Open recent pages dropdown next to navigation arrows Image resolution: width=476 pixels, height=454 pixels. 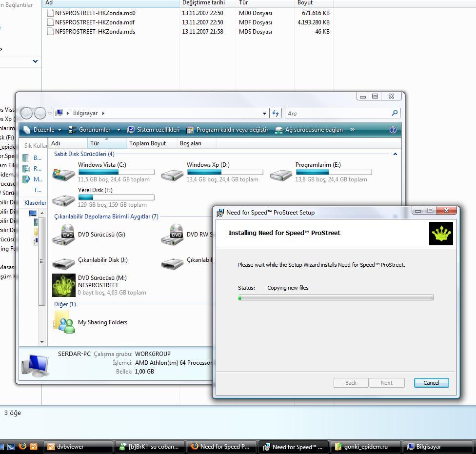click(50, 114)
